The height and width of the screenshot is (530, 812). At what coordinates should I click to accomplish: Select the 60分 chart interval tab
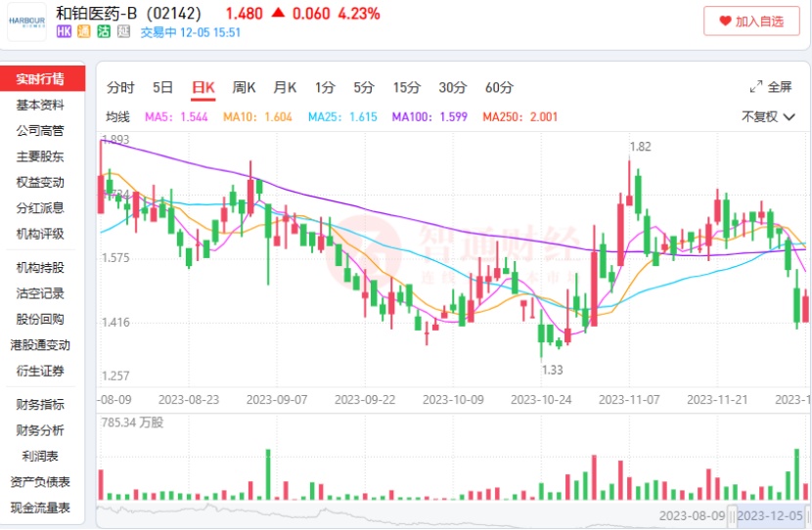click(499, 87)
